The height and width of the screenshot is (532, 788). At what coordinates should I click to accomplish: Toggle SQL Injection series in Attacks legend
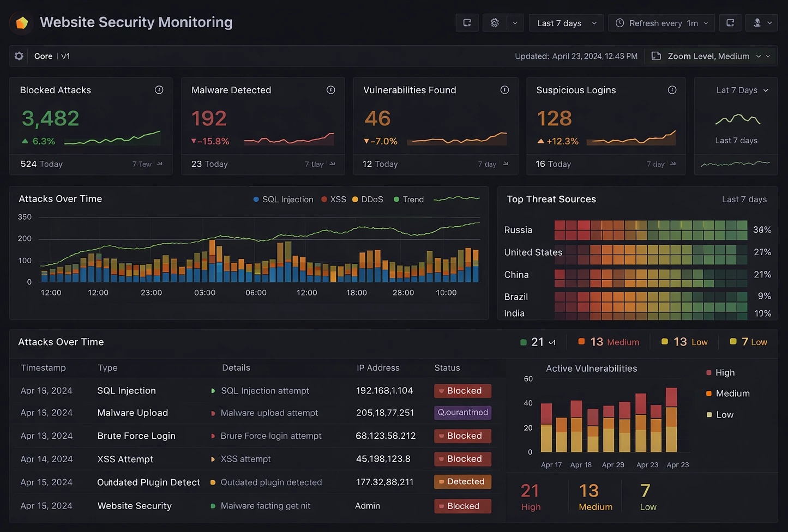[x=283, y=199]
